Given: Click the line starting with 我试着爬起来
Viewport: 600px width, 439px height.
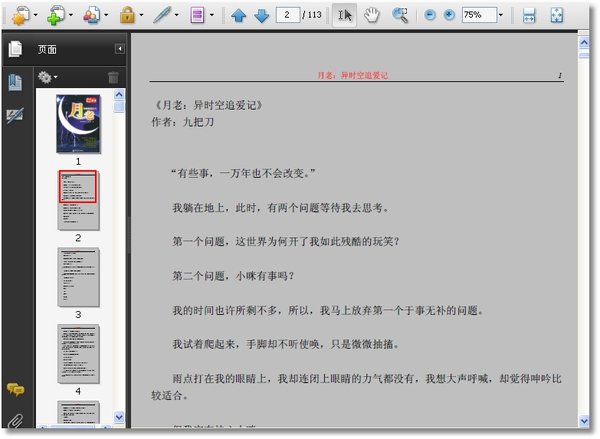Looking at the screenshot, I should point(286,344).
